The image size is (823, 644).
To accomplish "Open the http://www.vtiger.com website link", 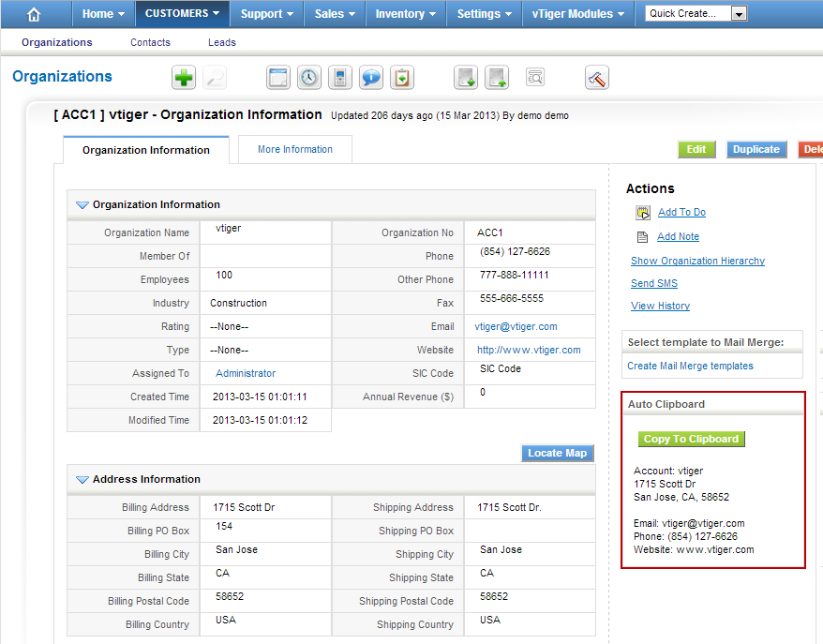I will (x=529, y=350).
